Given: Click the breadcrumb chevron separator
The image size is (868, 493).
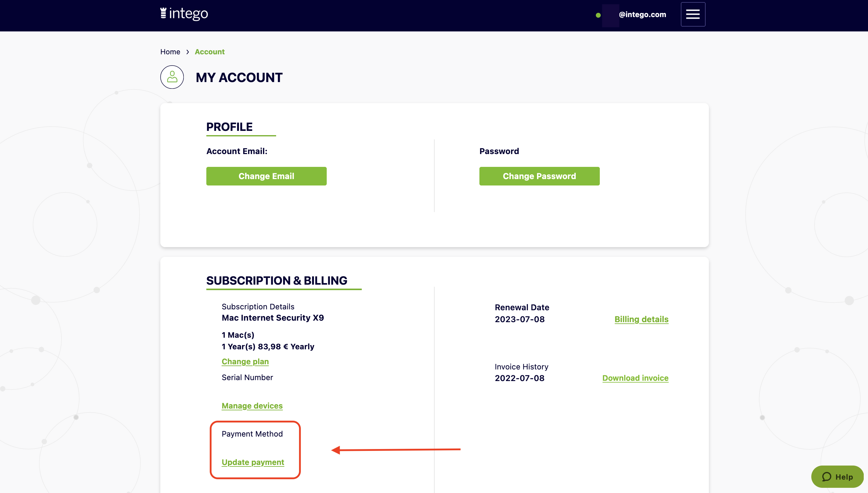Looking at the screenshot, I should pos(187,52).
